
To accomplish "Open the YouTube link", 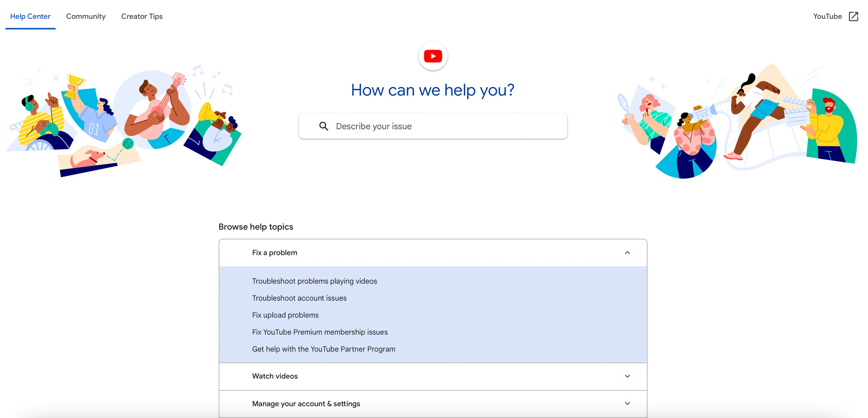I will click(827, 16).
